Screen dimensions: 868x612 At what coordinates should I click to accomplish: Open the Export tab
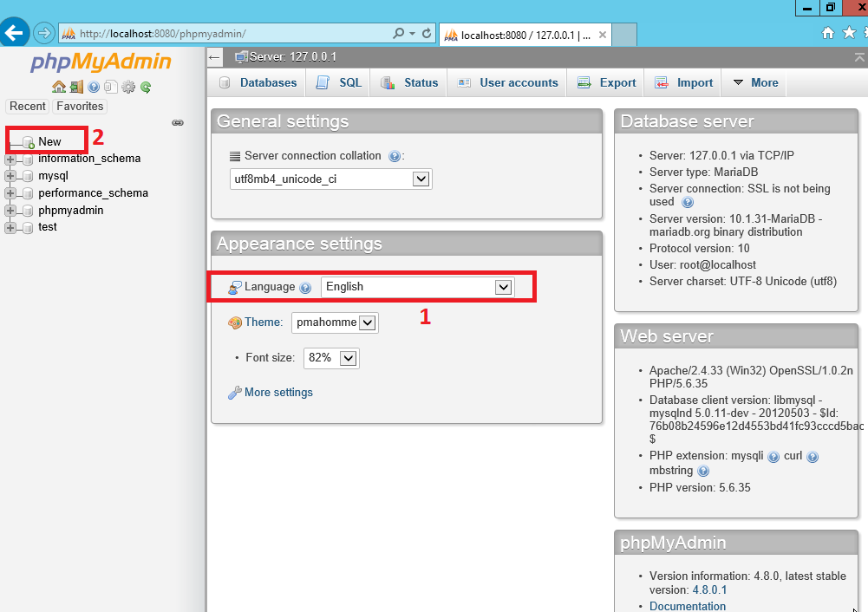pyautogui.click(x=605, y=82)
